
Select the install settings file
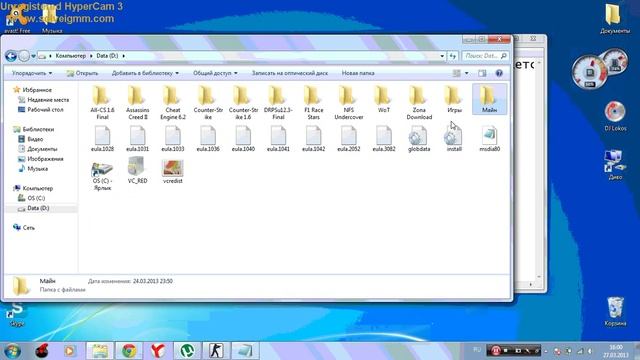click(x=454, y=138)
